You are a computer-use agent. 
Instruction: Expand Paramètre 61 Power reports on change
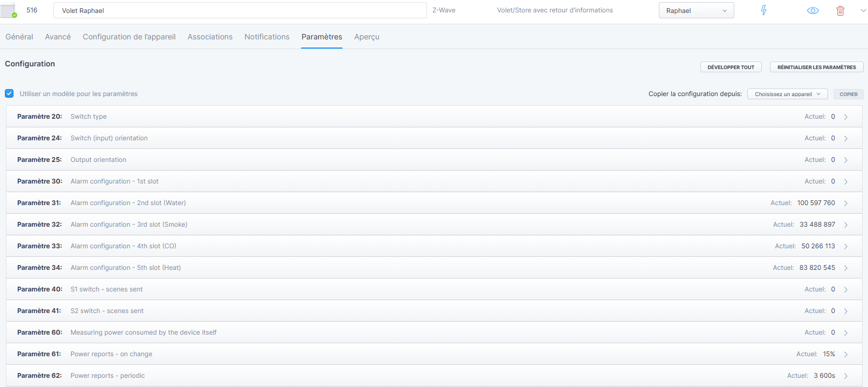pos(434,354)
